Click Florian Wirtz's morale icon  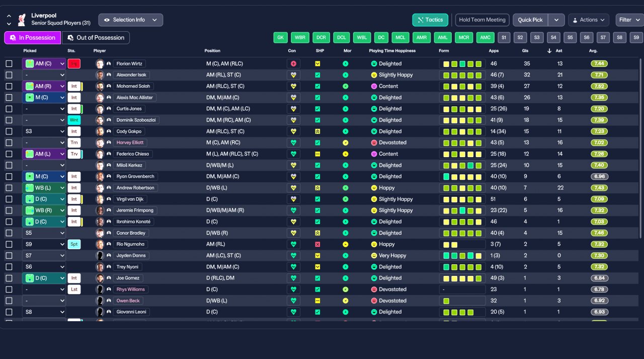pos(345,64)
